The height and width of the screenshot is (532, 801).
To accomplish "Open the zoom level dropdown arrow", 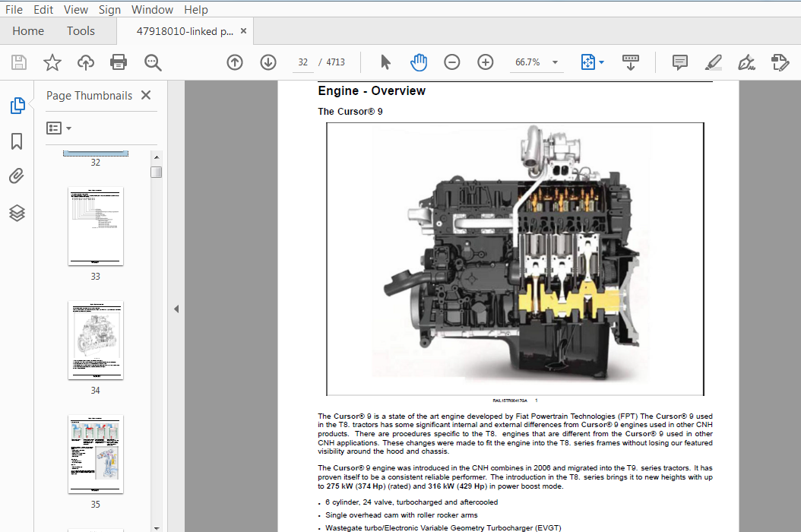I will click(x=555, y=62).
